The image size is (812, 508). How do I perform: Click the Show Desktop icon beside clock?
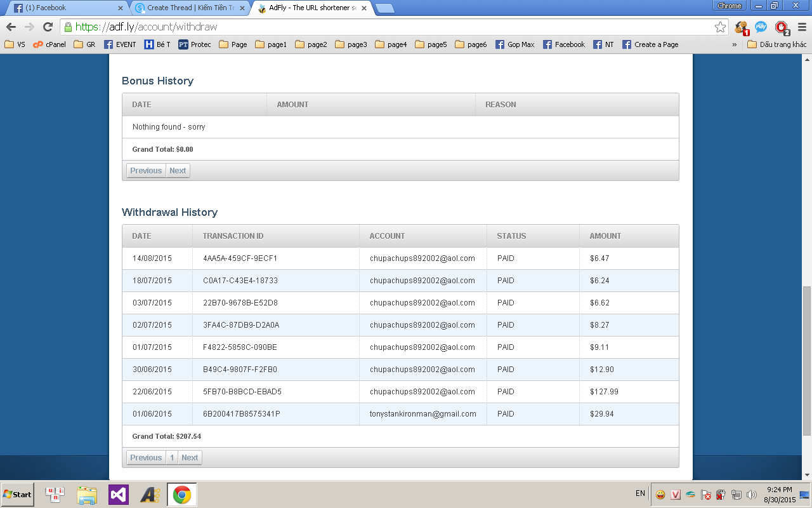point(804,495)
